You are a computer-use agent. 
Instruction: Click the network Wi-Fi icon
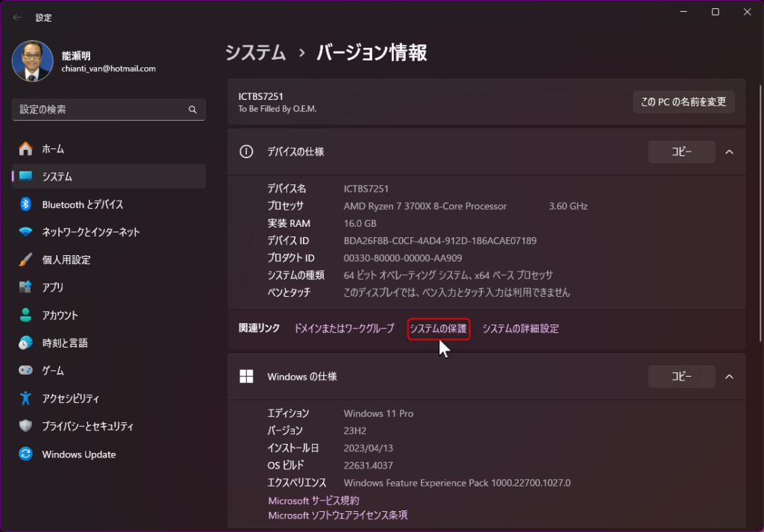(25, 232)
